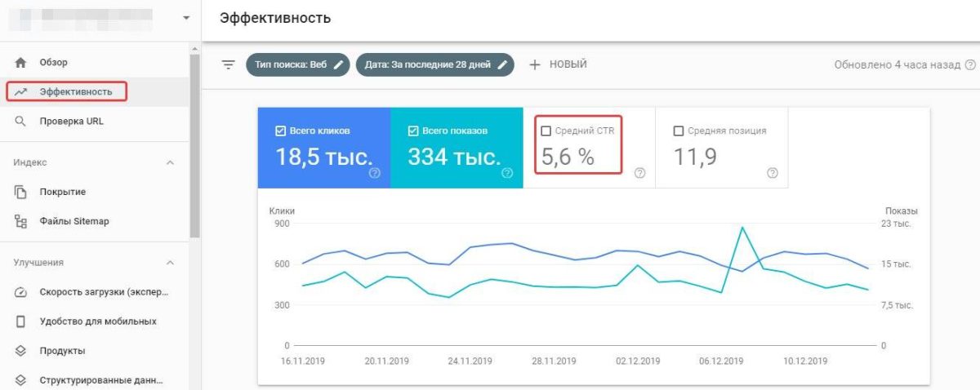Uncheck the Всего показов checkbox

point(413,131)
